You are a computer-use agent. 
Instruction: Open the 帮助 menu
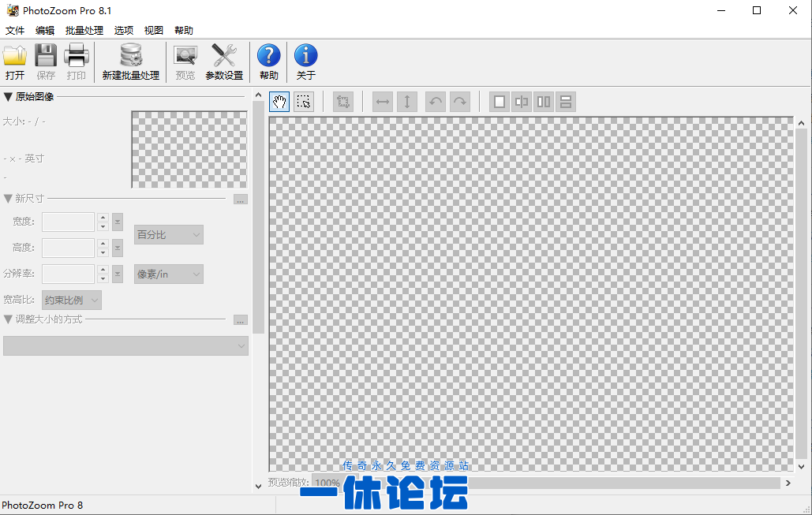184,31
